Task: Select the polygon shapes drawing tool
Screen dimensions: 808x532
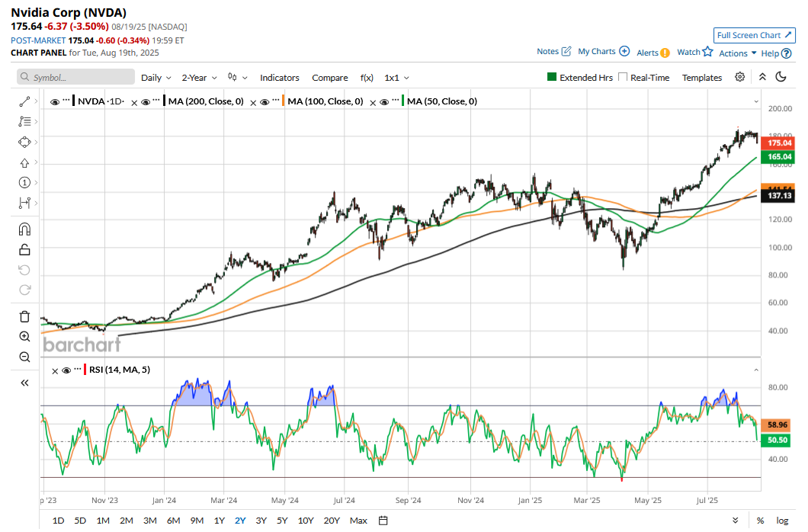Action: [x=24, y=142]
